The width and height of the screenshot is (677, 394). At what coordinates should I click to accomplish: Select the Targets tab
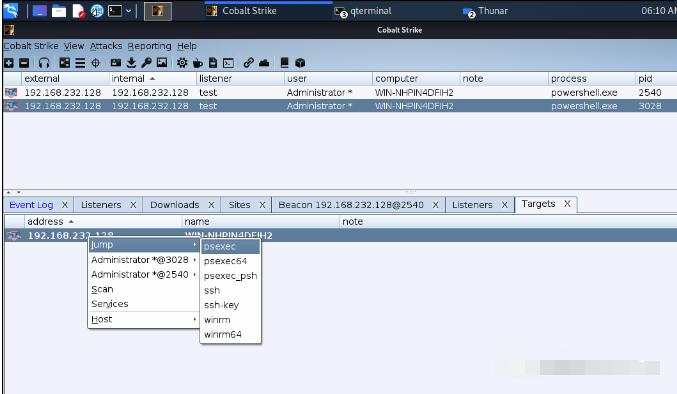[x=538, y=204]
